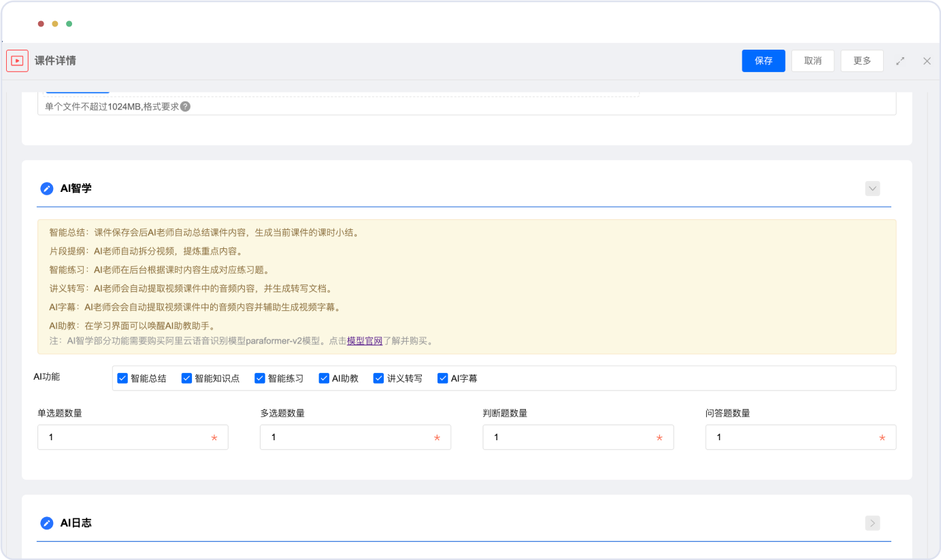Close the 课件详情 panel with X icon
The width and height of the screenshot is (941, 560).
pos(927,61)
